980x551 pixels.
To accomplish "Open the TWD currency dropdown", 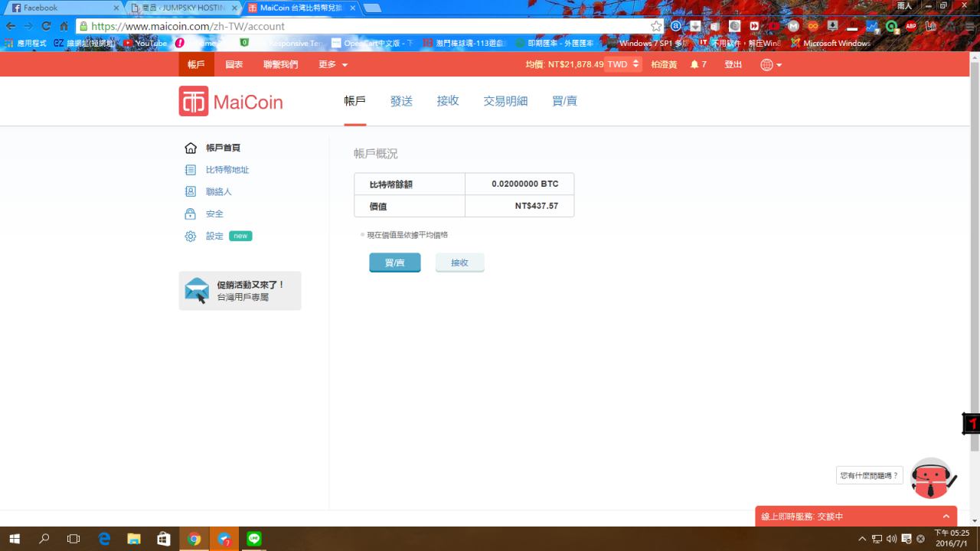I will pyautogui.click(x=622, y=65).
